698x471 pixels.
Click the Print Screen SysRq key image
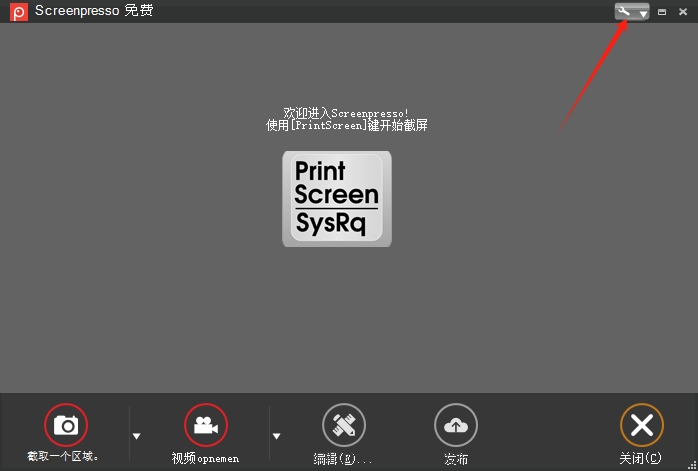(x=337, y=198)
